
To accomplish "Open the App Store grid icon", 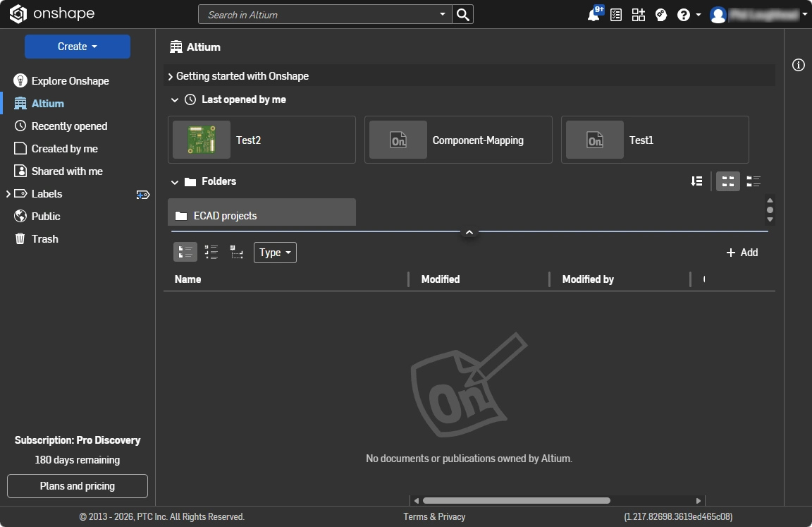I will 639,15.
